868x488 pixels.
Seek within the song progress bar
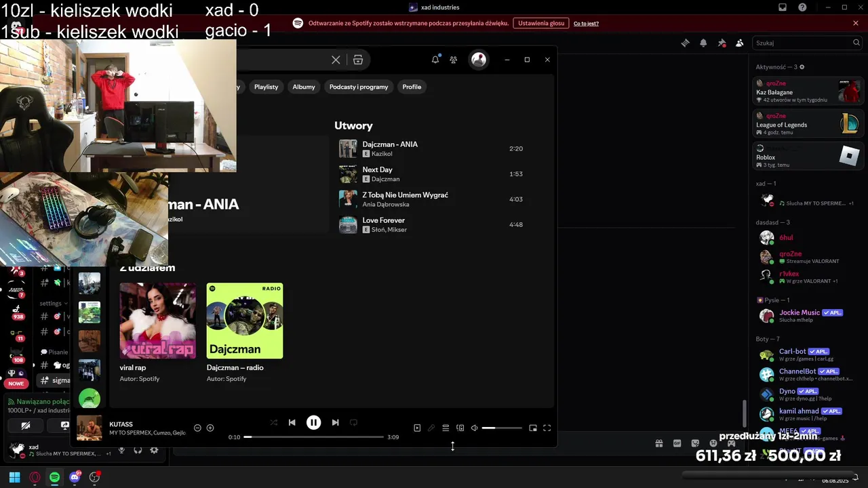314,437
